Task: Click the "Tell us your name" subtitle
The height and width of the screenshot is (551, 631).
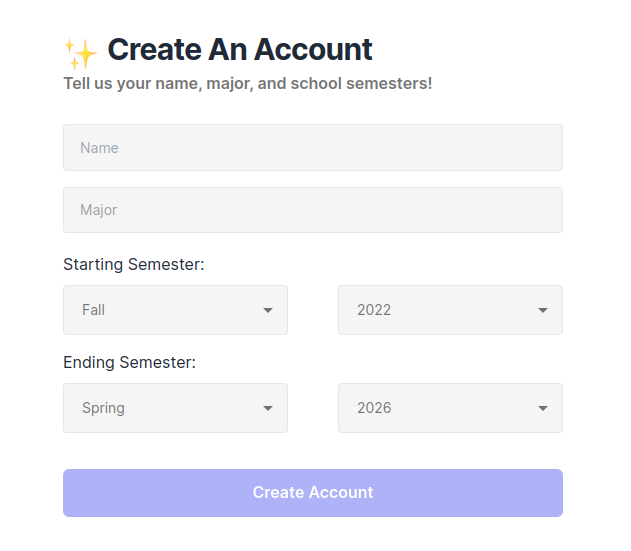Action: click(248, 83)
